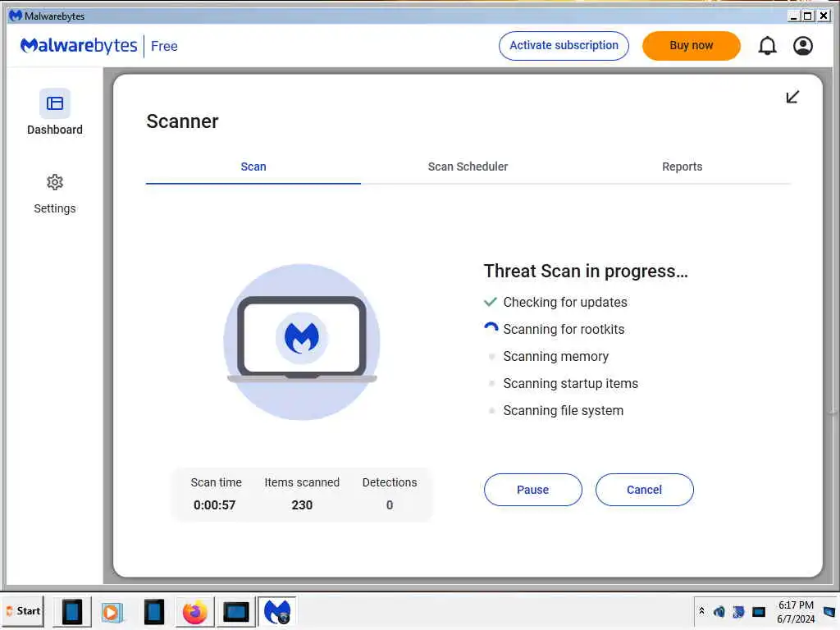Click the spinner next to Scanning for rootkits
The height and width of the screenshot is (630, 840).
(x=491, y=328)
